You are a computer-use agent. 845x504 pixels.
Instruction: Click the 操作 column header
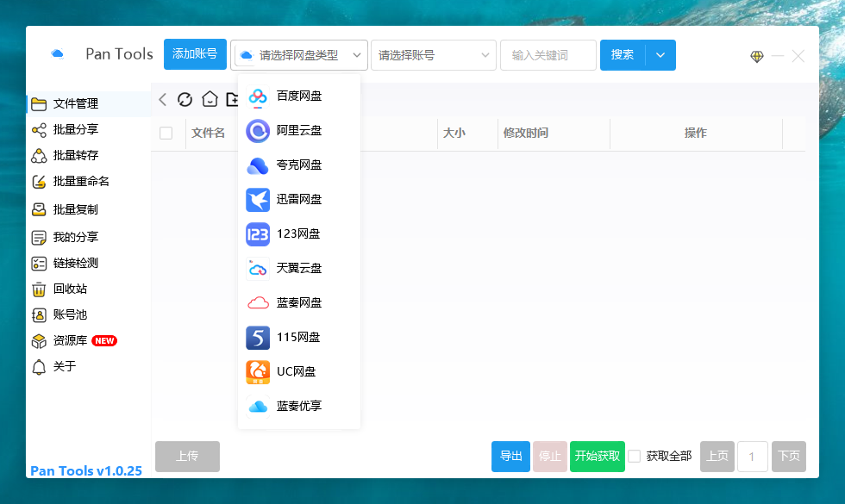[695, 133]
